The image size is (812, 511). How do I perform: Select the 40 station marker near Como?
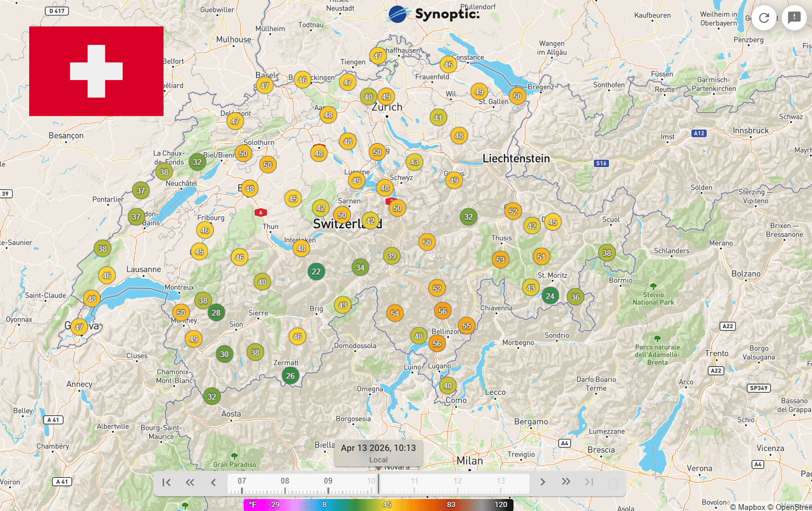[x=448, y=386]
